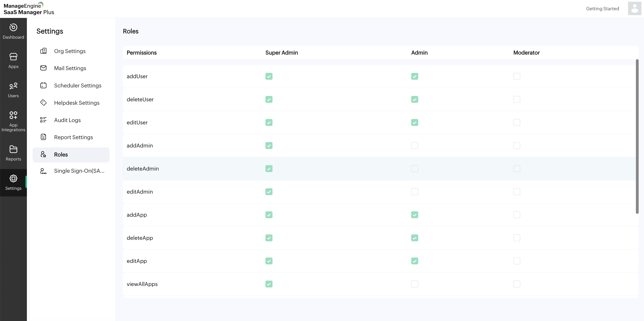Click the Mail Settings envelope icon
This screenshot has height=321, width=644.
pyautogui.click(x=43, y=68)
